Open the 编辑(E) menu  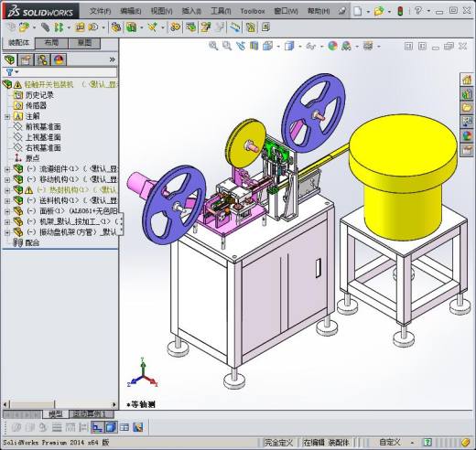[131, 11]
